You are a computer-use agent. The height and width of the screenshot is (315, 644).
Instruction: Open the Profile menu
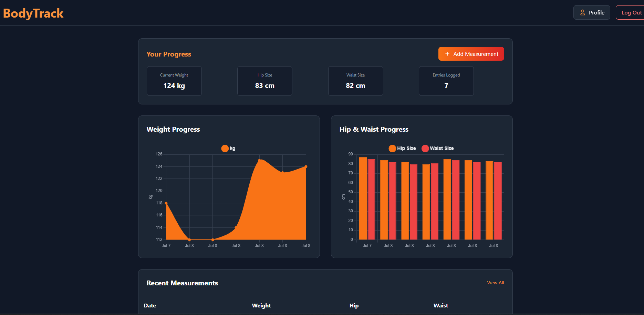[592, 12]
